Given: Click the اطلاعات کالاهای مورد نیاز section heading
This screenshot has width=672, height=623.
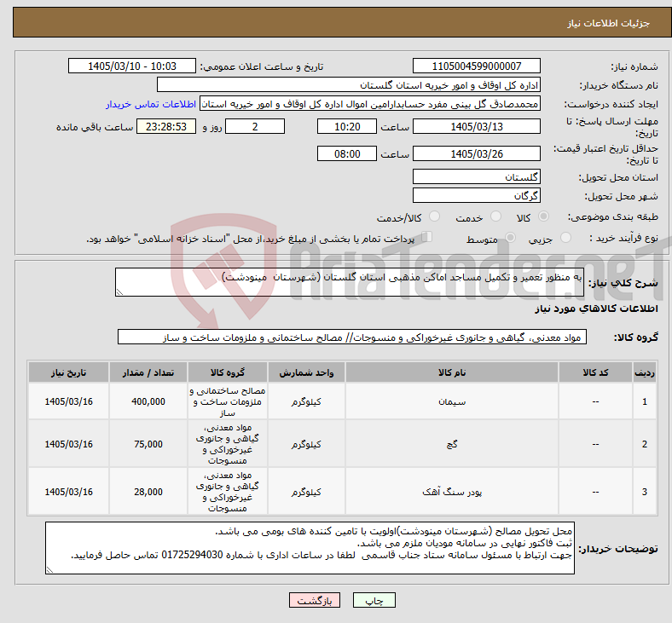Looking at the screenshot, I should click(x=596, y=309).
